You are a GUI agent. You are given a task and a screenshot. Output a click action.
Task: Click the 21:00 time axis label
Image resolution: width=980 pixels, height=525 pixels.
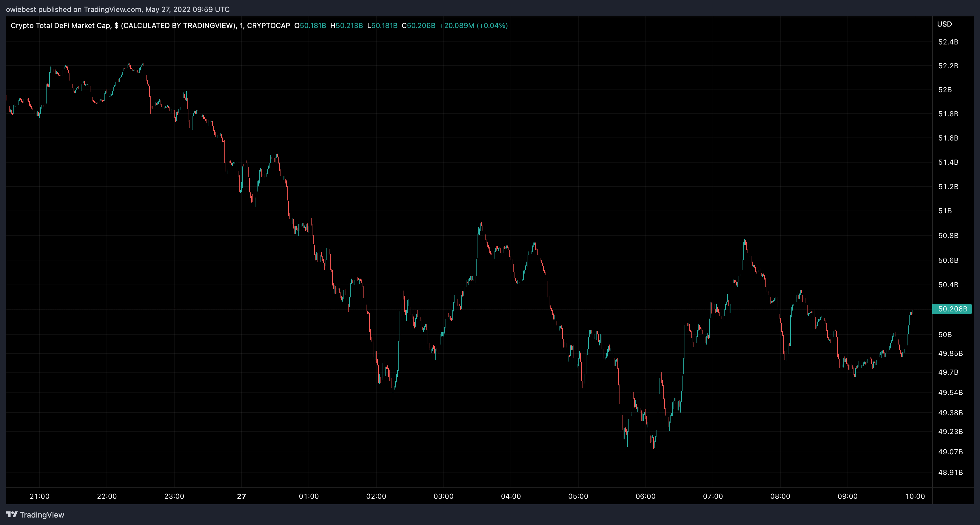[x=40, y=496]
